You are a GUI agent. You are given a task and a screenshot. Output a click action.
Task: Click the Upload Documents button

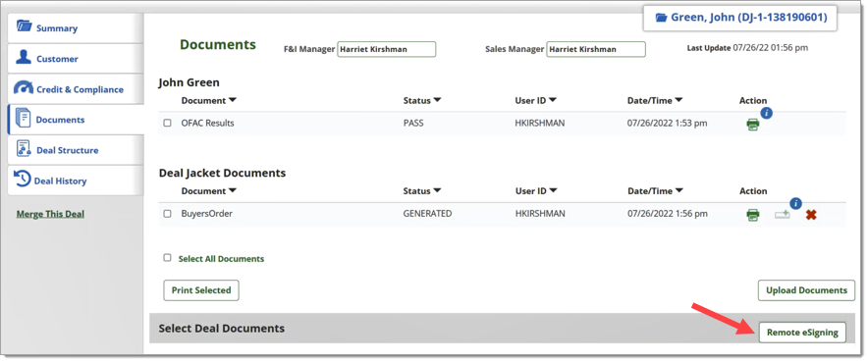coord(806,290)
